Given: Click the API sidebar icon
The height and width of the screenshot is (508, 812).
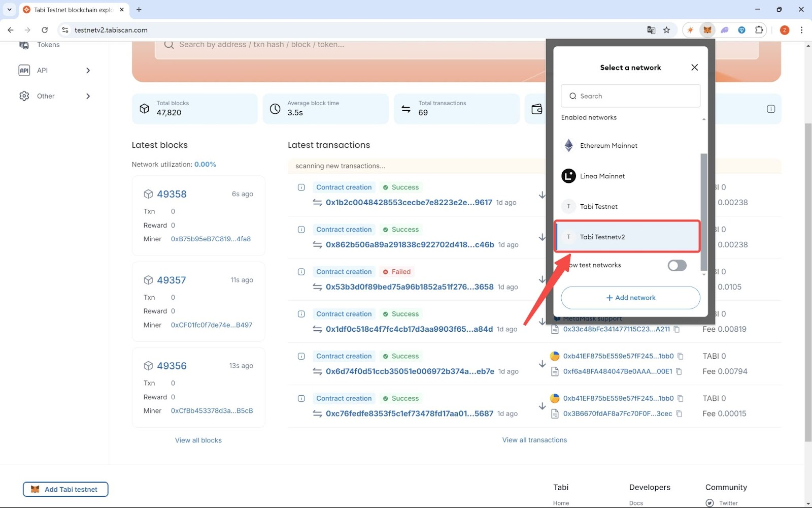Looking at the screenshot, I should (24, 70).
